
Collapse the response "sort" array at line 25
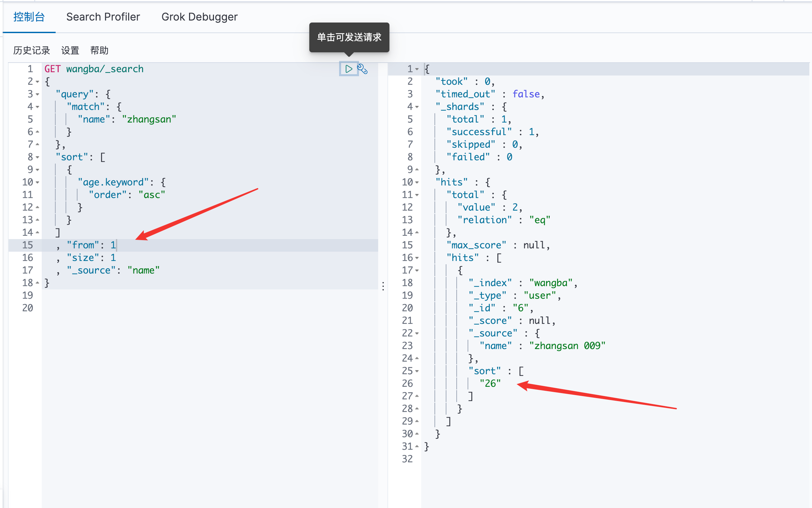(417, 371)
